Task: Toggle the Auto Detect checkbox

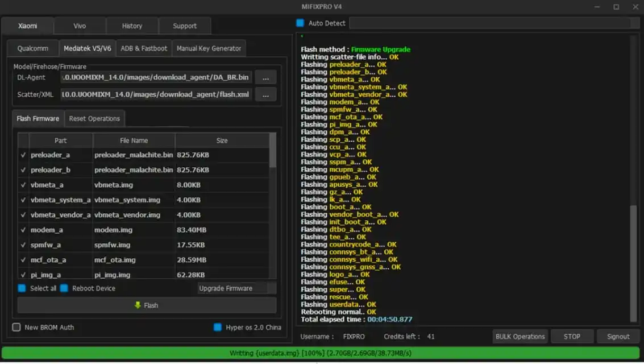Action: 300,23
